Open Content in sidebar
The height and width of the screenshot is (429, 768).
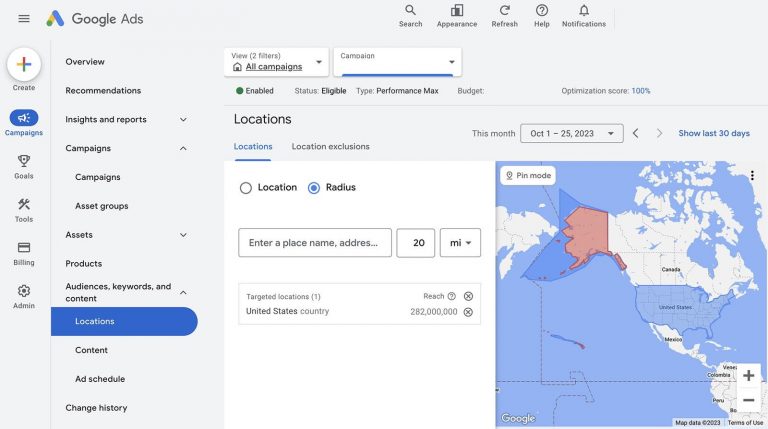91,350
